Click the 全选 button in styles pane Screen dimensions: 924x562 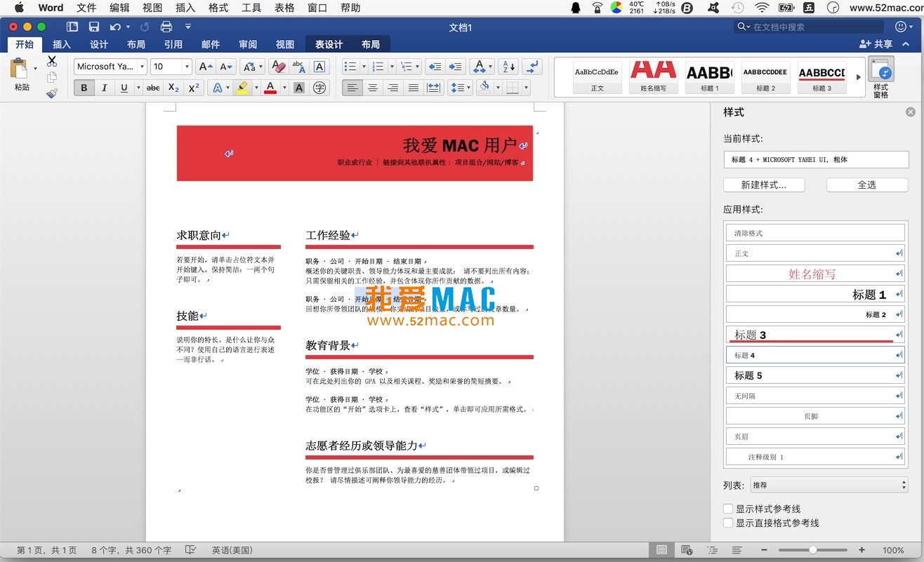pyautogui.click(x=867, y=185)
